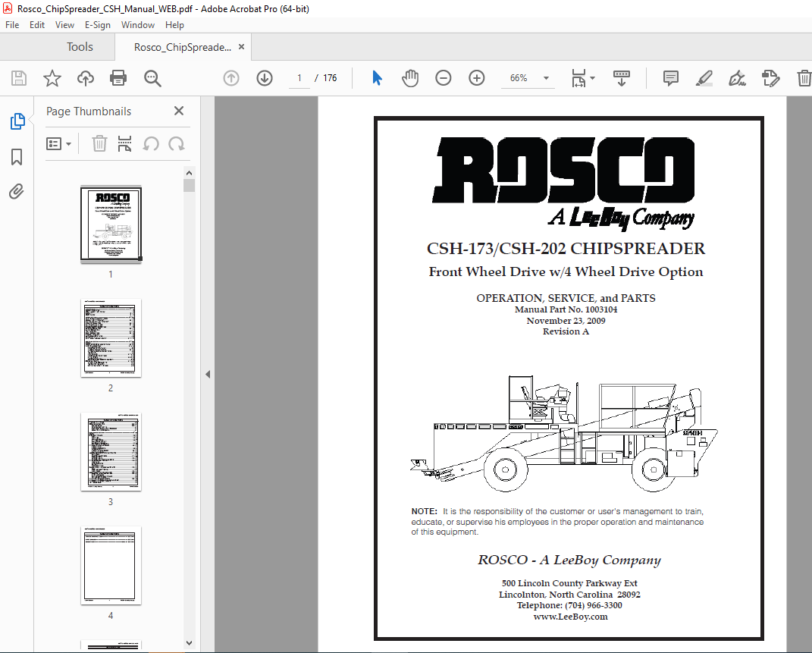
Task: Click the Revision A text
Action: tap(566, 331)
